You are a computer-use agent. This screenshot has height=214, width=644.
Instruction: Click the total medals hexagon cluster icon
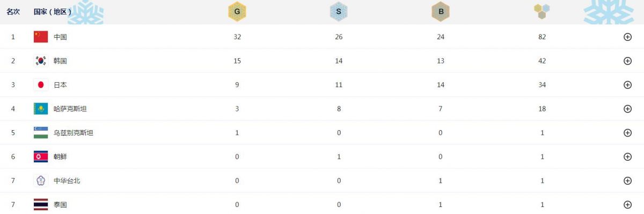(x=542, y=11)
